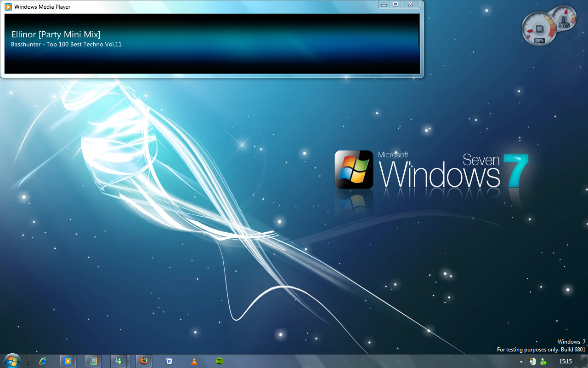Open the address book taskbar icon
The width and height of the screenshot is (588, 368).
point(94,361)
